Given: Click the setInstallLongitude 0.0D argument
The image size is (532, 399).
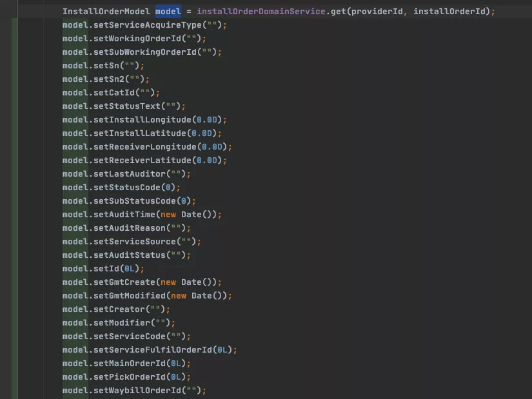Looking at the screenshot, I should (x=207, y=120).
